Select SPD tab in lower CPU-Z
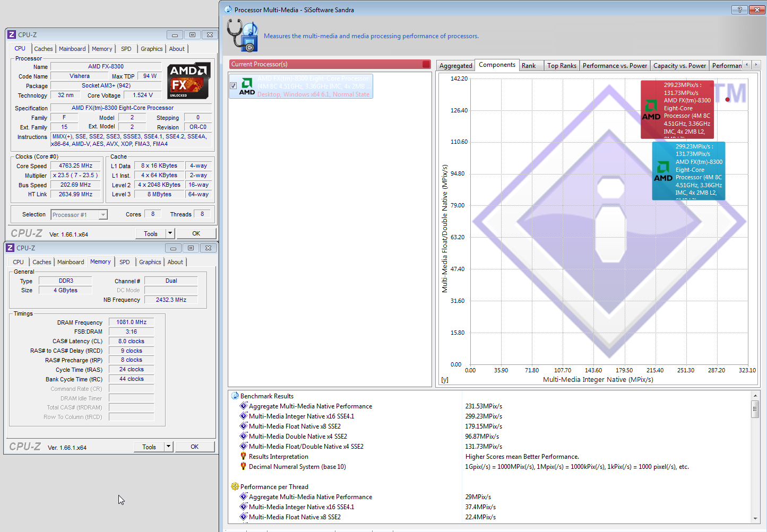 click(125, 262)
